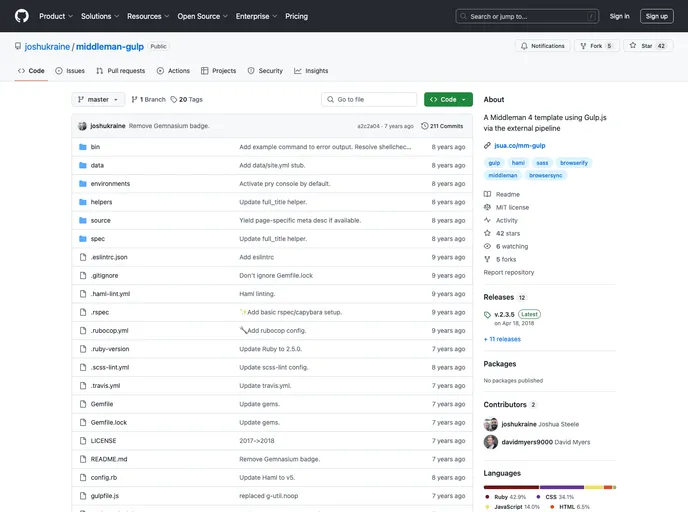Open the Pricing link
This screenshot has height=512, width=688.
point(297,16)
